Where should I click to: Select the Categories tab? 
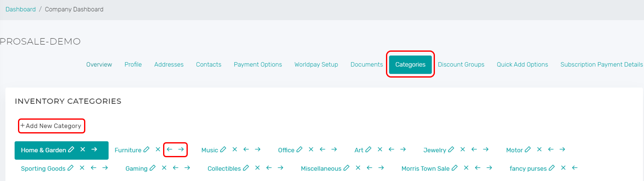click(x=410, y=65)
